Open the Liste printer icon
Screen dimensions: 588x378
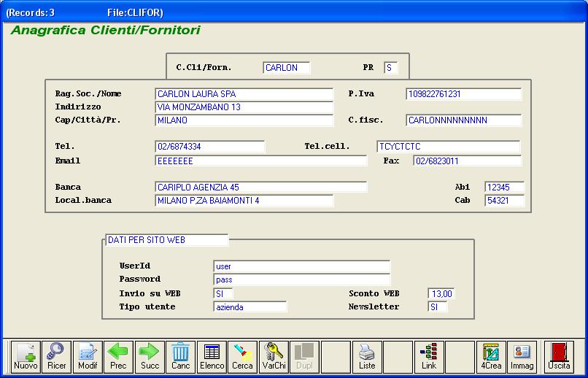(367, 357)
